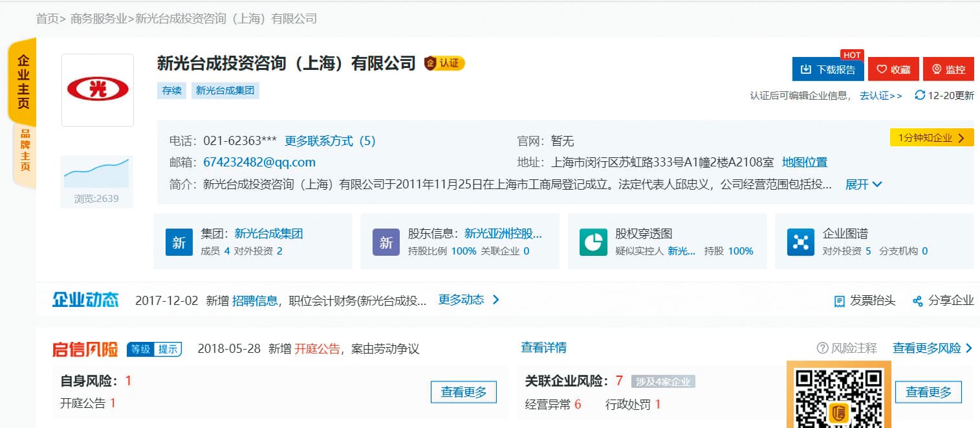Click the 经营异常 6 count

553,405
